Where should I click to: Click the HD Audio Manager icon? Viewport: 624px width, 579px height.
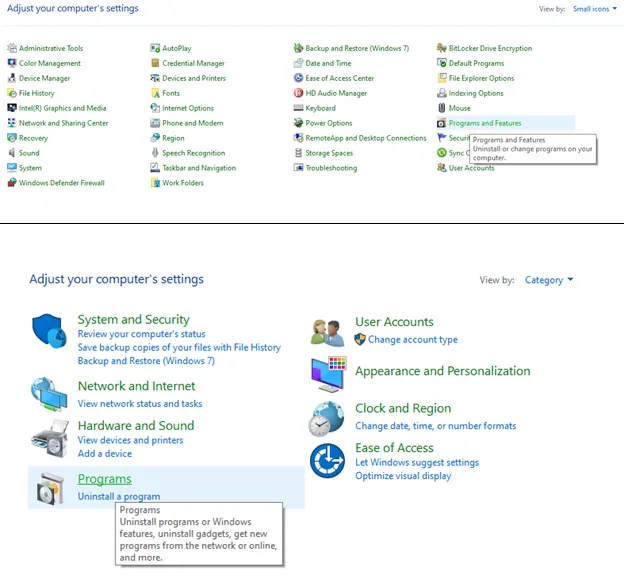[298, 93]
